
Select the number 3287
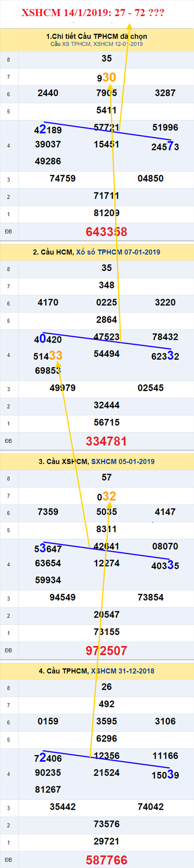coord(165,93)
